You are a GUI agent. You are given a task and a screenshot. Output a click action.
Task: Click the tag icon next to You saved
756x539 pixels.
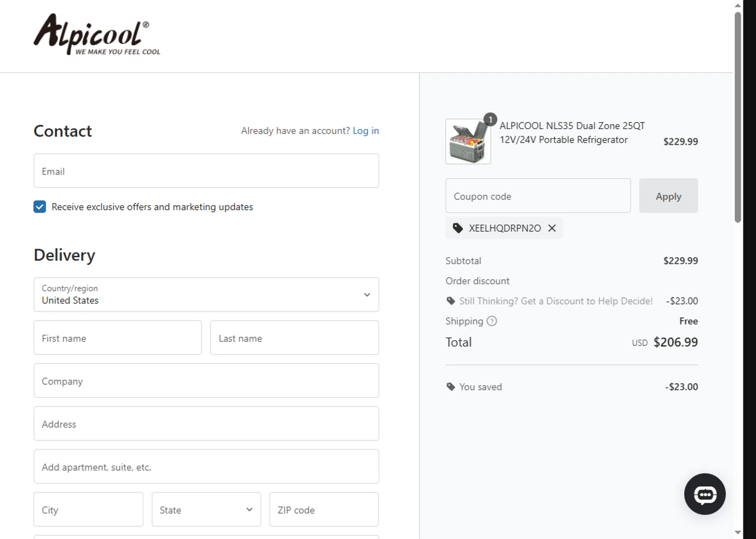(x=451, y=387)
